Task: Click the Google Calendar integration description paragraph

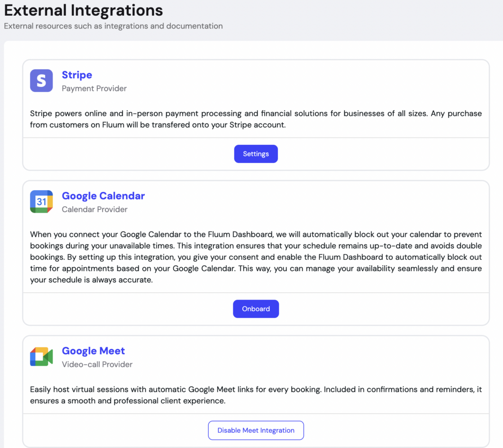Action: (x=256, y=257)
